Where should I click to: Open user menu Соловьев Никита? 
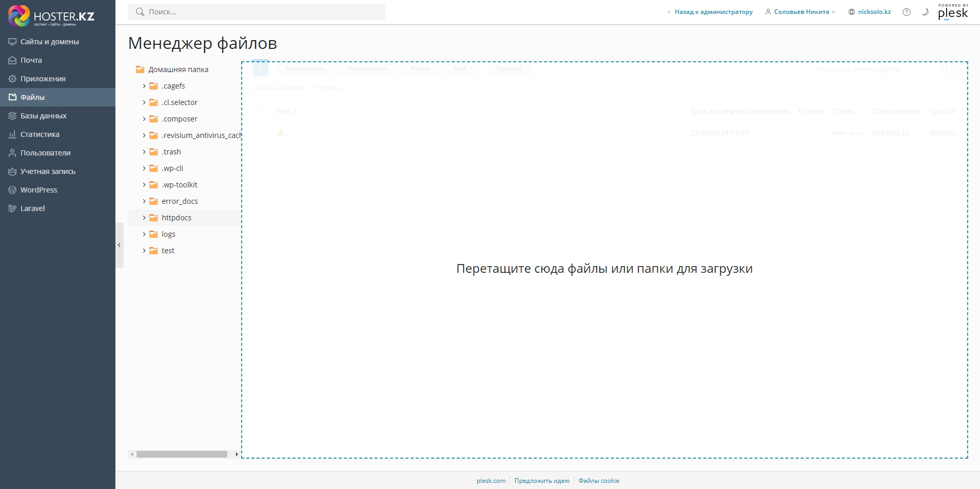pyautogui.click(x=801, y=12)
